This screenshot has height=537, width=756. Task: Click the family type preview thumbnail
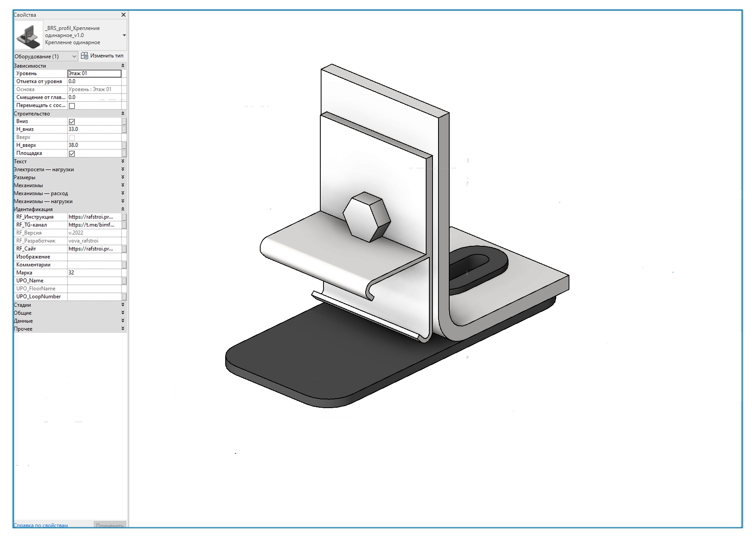coord(29,35)
